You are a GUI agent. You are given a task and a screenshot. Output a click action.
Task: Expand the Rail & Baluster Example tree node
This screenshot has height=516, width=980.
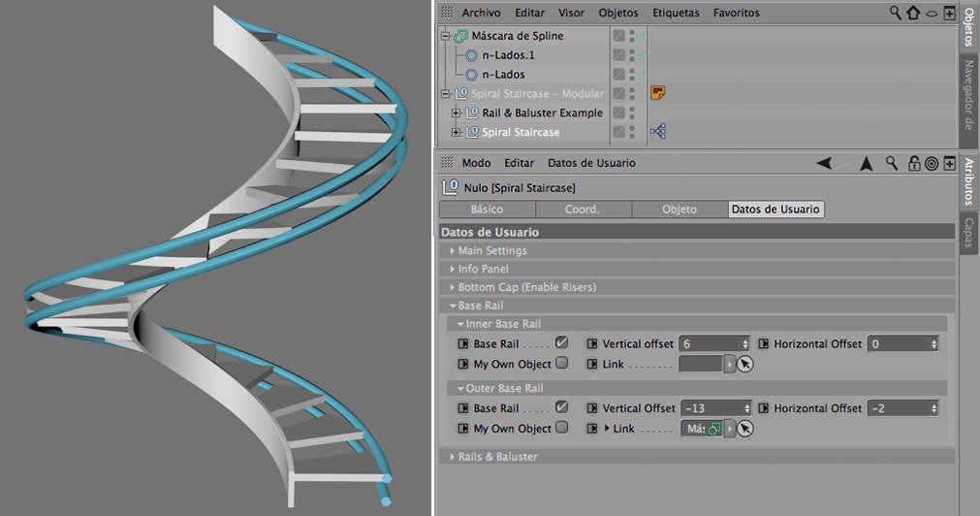click(456, 113)
